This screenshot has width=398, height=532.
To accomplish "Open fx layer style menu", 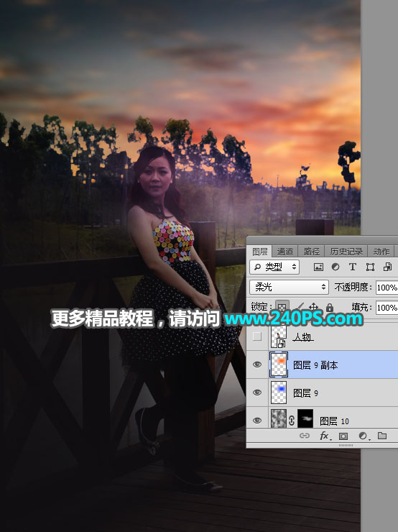I will click(325, 436).
